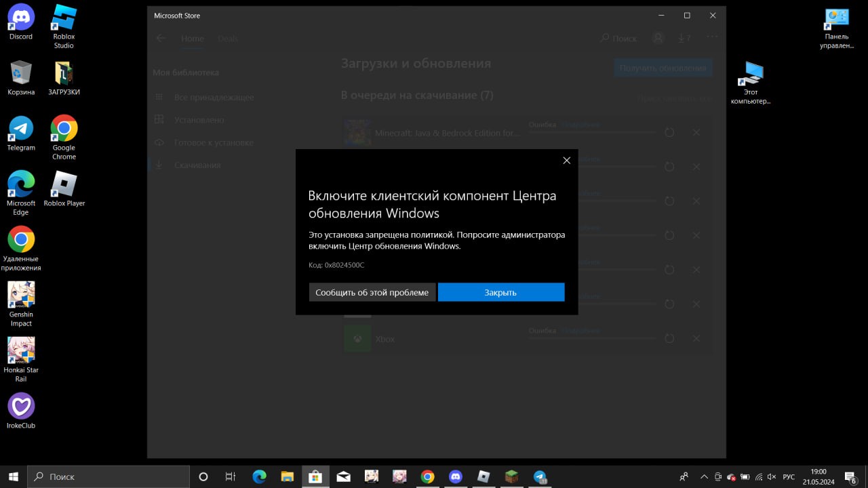Screen dimensions: 868x488
Task: Open the three-dot more menu in Store
Action: pos(712,37)
